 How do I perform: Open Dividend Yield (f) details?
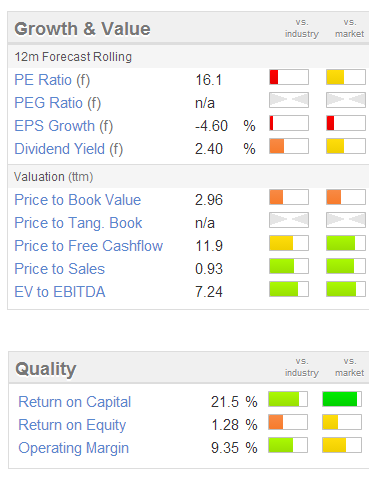click(x=69, y=149)
